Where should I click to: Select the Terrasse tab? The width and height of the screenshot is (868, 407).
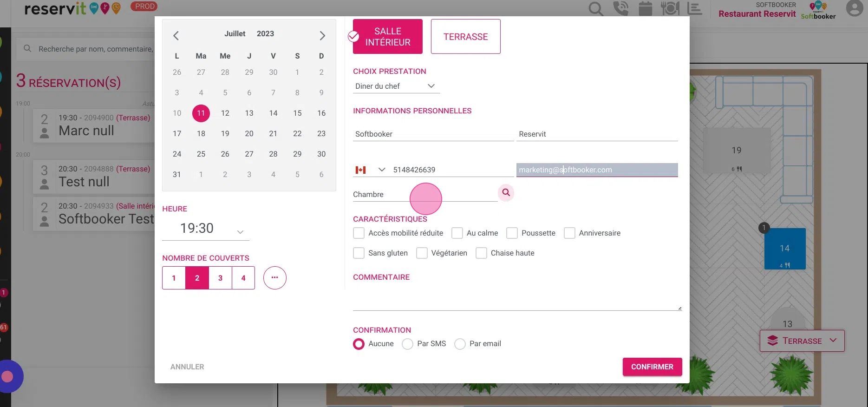tap(466, 37)
